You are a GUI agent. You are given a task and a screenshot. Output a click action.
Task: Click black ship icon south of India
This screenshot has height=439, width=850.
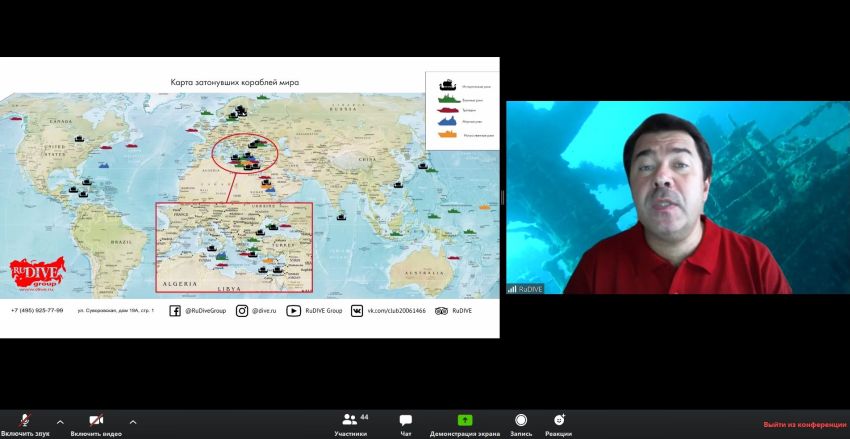pyautogui.click(x=341, y=217)
